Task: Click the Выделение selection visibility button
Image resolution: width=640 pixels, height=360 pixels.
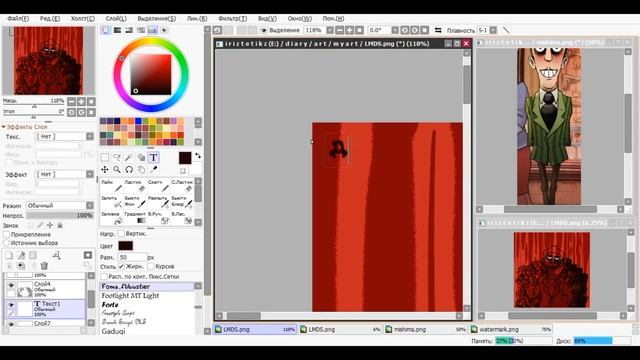Action: 280,30
